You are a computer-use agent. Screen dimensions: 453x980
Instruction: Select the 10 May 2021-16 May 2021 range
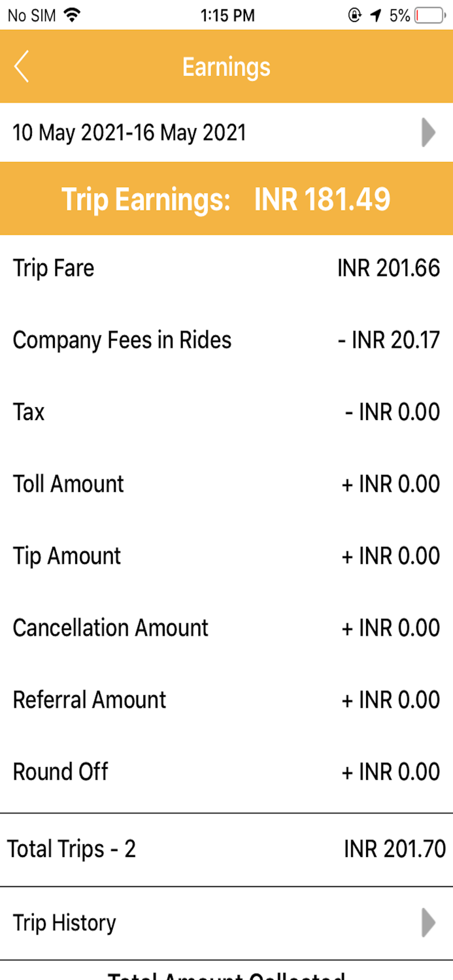click(x=129, y=133)
